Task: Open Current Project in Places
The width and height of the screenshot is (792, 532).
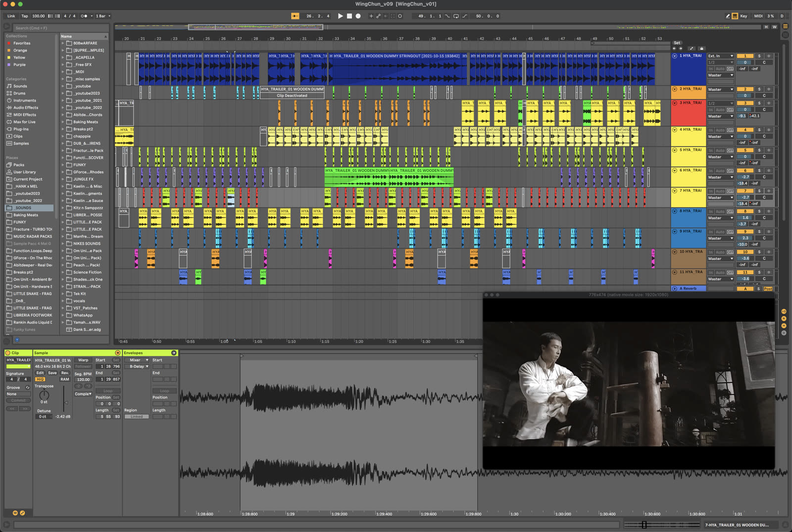Action: point(28,179)
